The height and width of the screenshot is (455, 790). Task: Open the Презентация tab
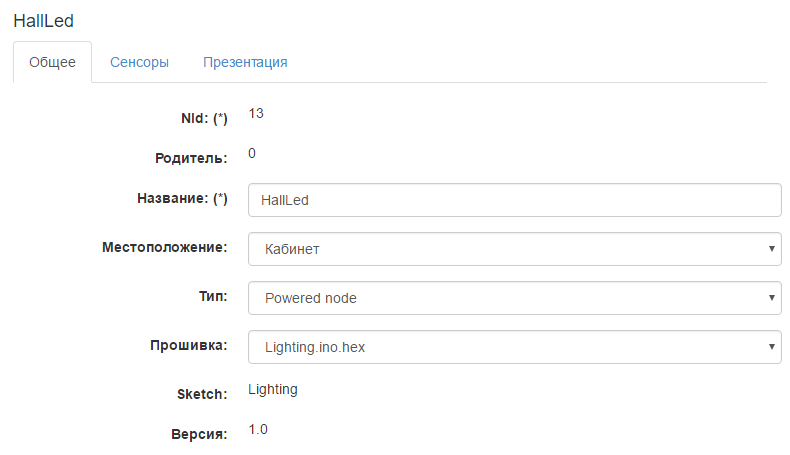coord(245,62)
